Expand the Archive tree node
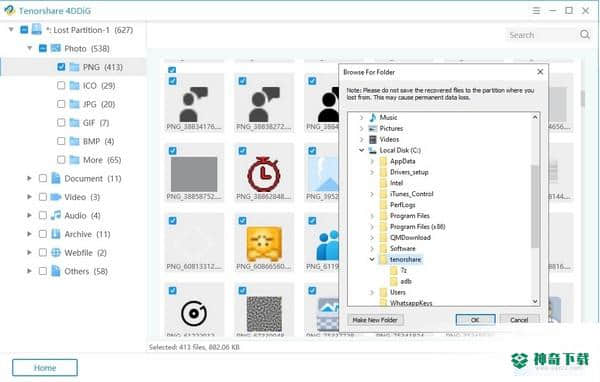Screen dimensions: 600x382 [29, 234]
